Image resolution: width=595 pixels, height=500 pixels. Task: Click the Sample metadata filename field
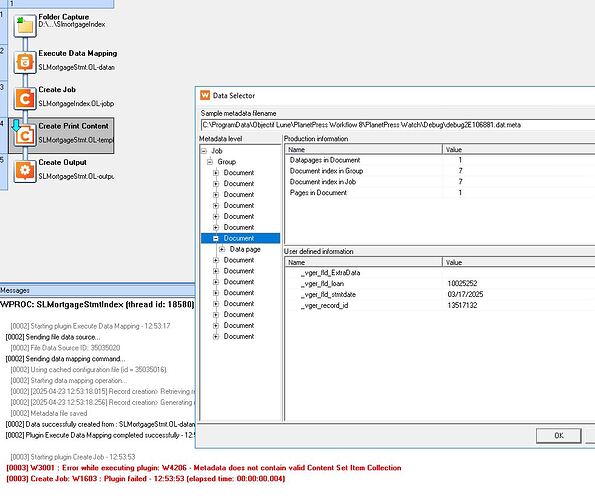point(398,125)
